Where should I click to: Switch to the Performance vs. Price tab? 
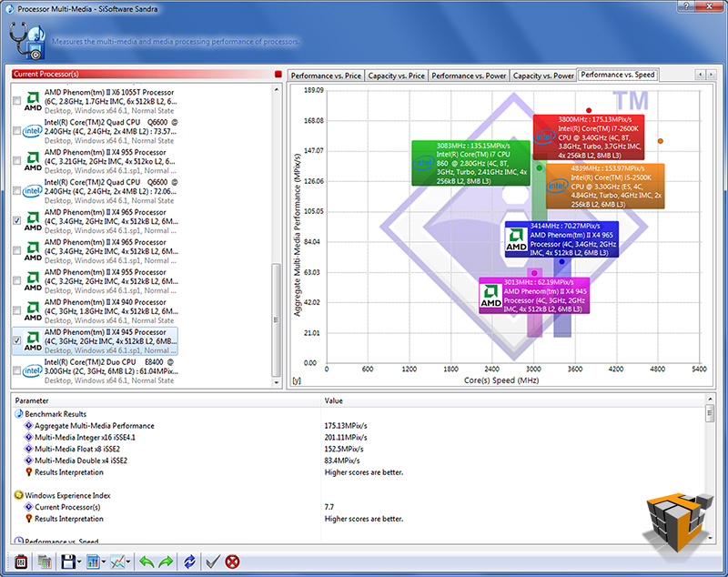pos(326,76)
